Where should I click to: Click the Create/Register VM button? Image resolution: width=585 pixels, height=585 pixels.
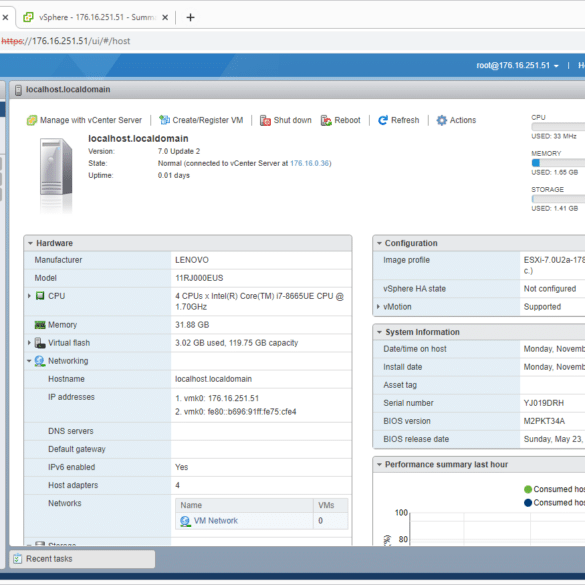pos(201,120)
